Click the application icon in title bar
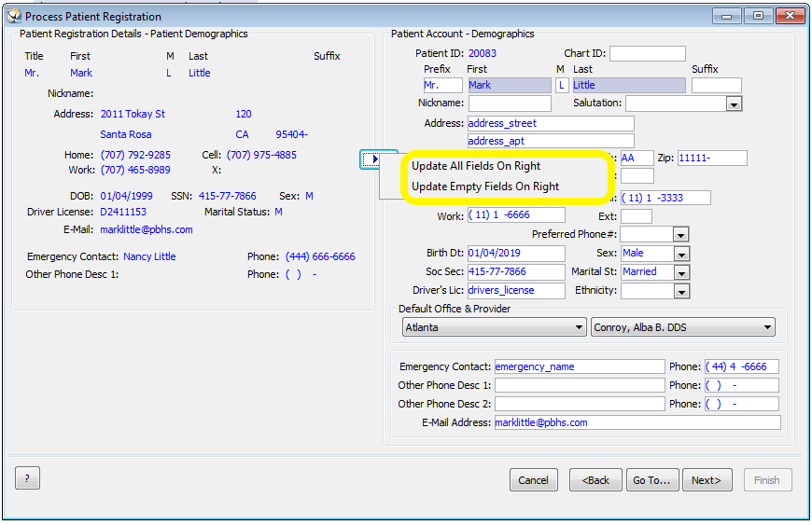 14,16
